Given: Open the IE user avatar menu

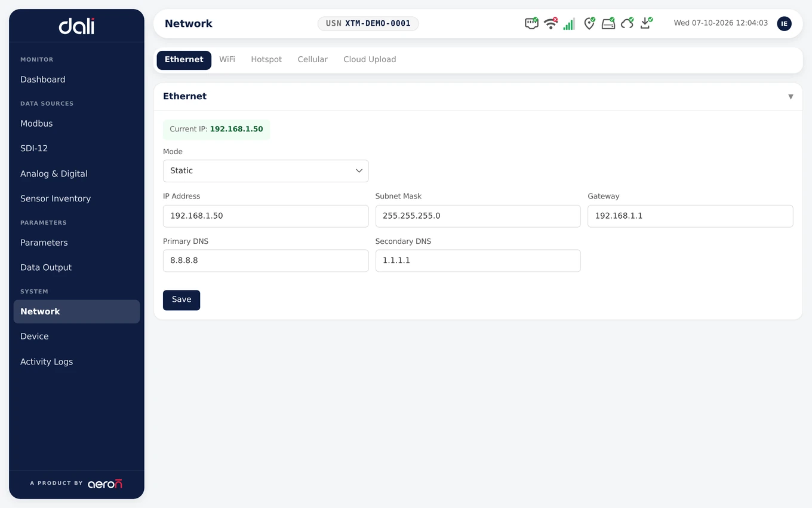Looking at the screenshot, I should click(x=784, y=24).
